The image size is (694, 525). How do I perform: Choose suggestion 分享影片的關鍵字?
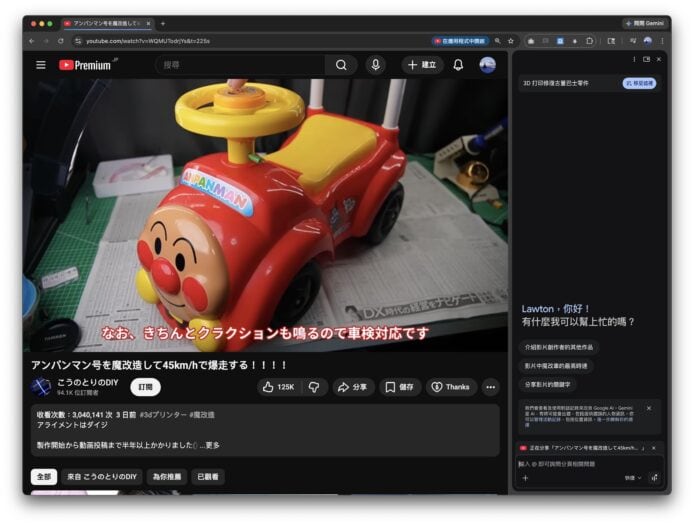pos(547,385)
